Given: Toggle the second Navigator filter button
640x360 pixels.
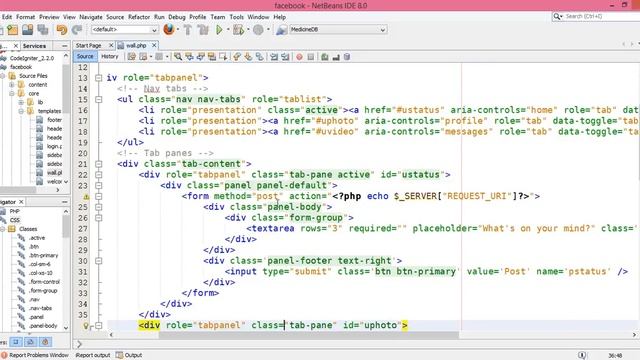Looking at the screenshot, I should [x=30, y=342].
